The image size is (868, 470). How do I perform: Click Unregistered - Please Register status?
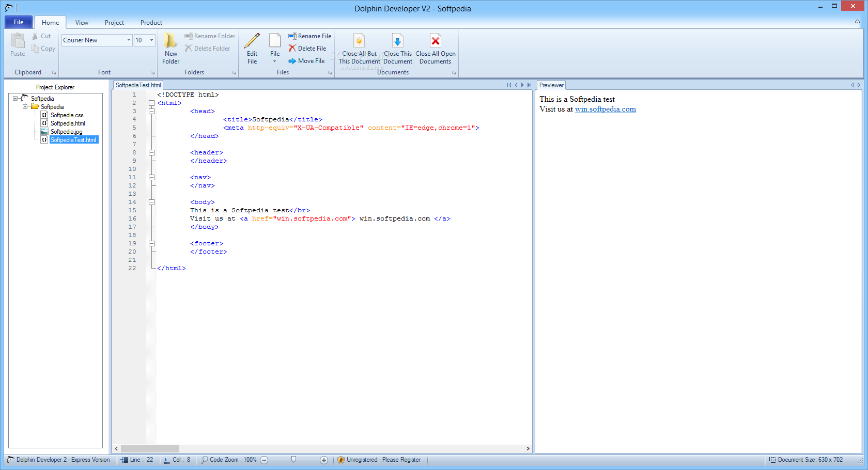379,460
